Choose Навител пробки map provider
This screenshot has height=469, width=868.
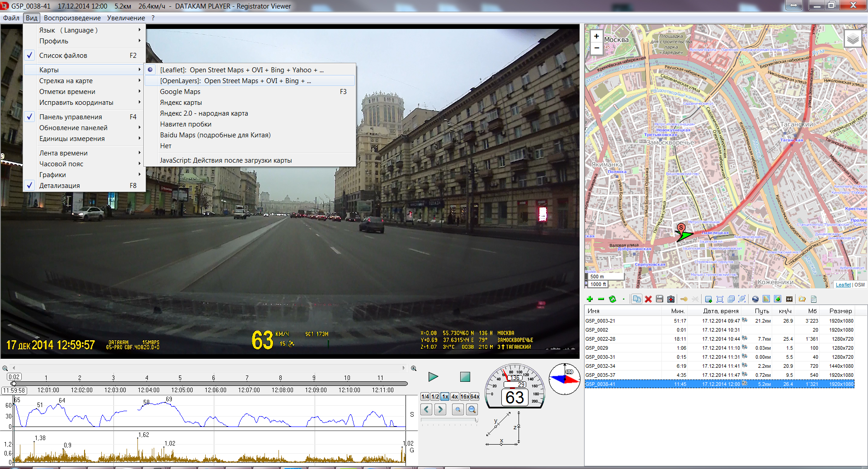pyautogui.click(x=250, y=124)
